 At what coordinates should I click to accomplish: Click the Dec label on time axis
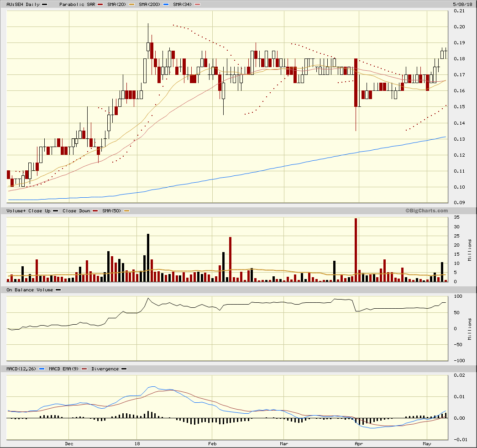point(69,443)
